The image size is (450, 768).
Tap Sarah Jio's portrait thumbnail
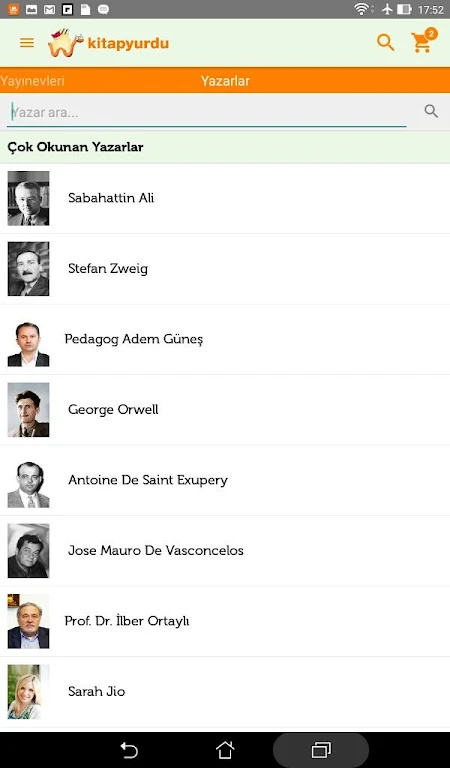tap(28, 692)
